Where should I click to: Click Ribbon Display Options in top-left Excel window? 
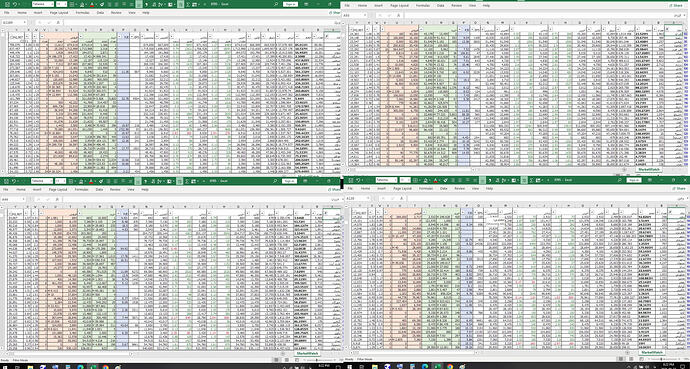click(306, 4)
